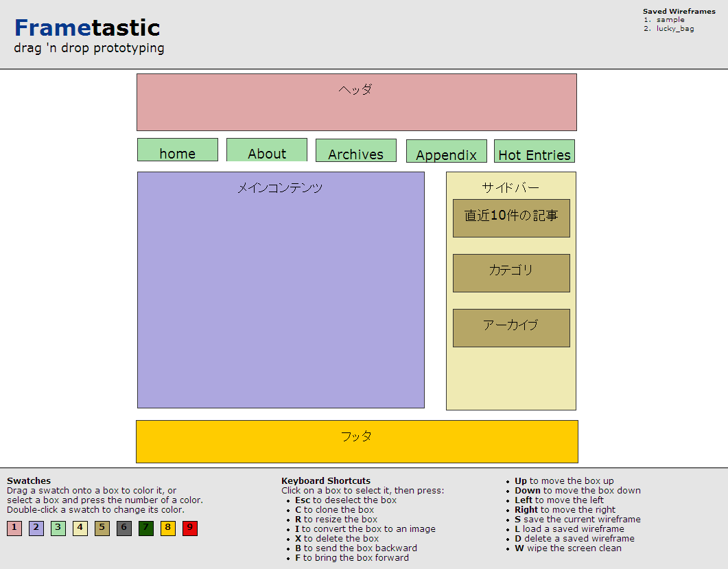The height and width of the screenshot is (569, 728).
Task: Select the カテゴリ sidebar box
Action: click(511, 273)
